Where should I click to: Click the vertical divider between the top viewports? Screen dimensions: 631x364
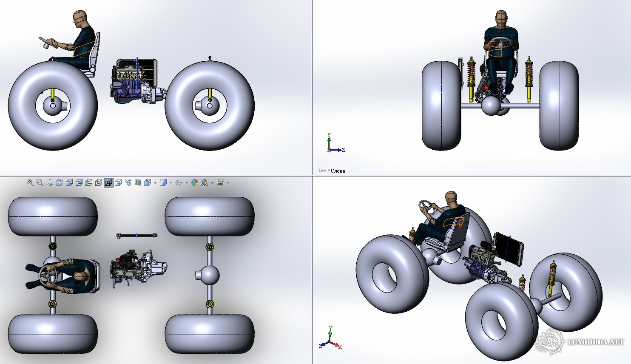(312, 85)
